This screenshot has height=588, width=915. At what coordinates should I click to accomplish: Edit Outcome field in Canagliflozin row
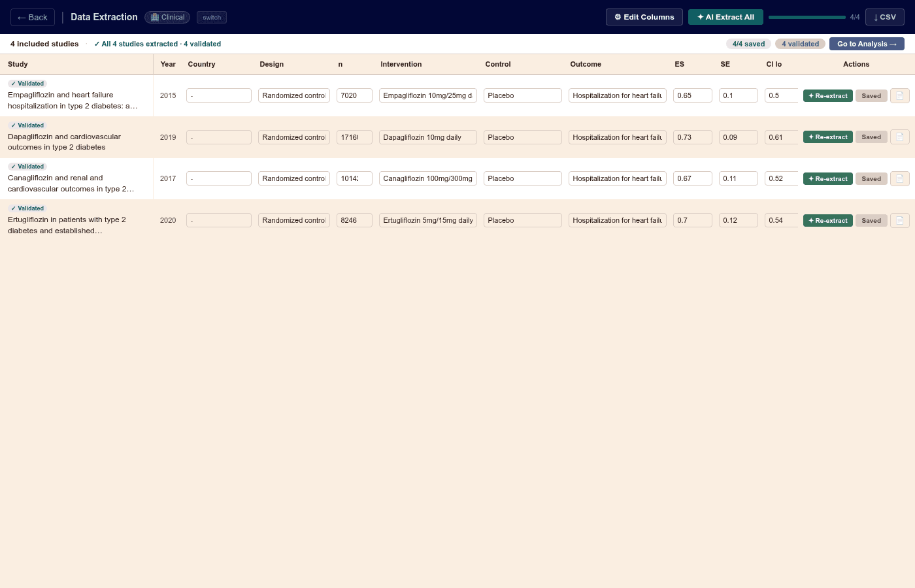[x=618, y=178]
